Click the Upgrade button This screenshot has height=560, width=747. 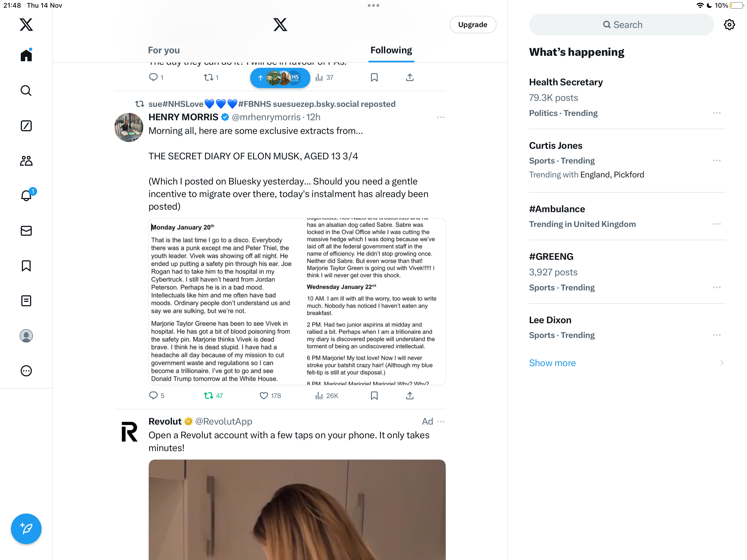tap(472, 25)
